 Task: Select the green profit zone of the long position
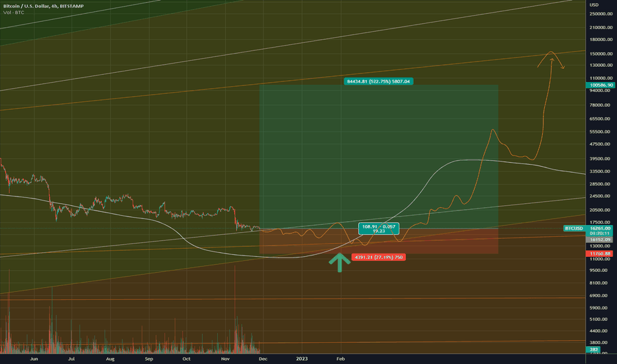click(x=379, y=157)
